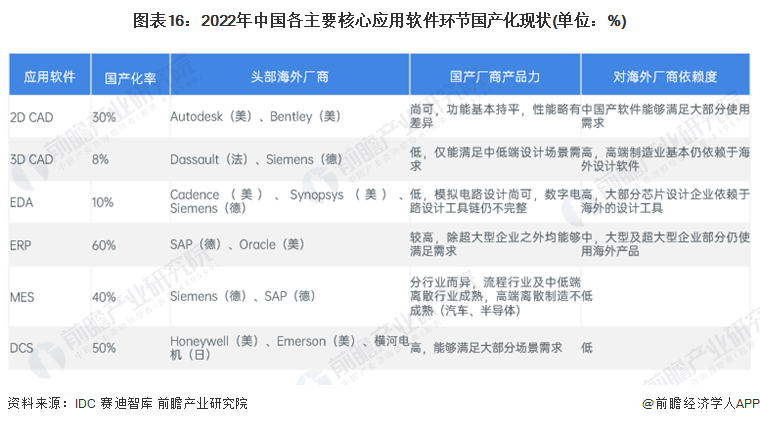
Task: Click the 30% value for 2D CAD
Action: point(104,117)
